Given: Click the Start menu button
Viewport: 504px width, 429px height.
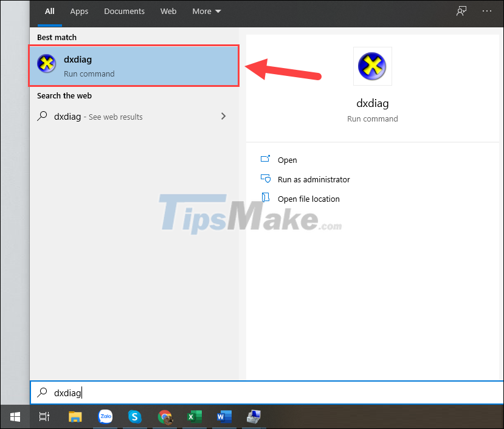Looking at the screenshot, I should pyautogui.click(x=15, y=417).
